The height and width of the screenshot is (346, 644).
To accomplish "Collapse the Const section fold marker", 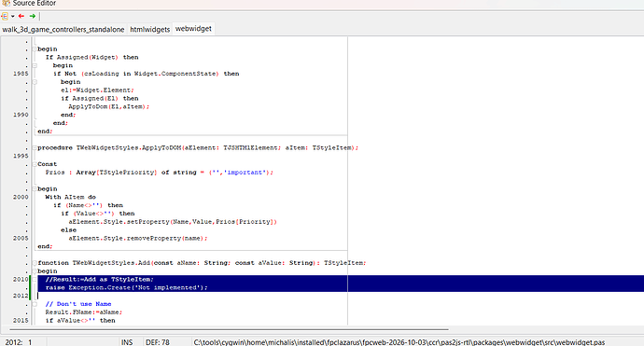I will [35, 164].
